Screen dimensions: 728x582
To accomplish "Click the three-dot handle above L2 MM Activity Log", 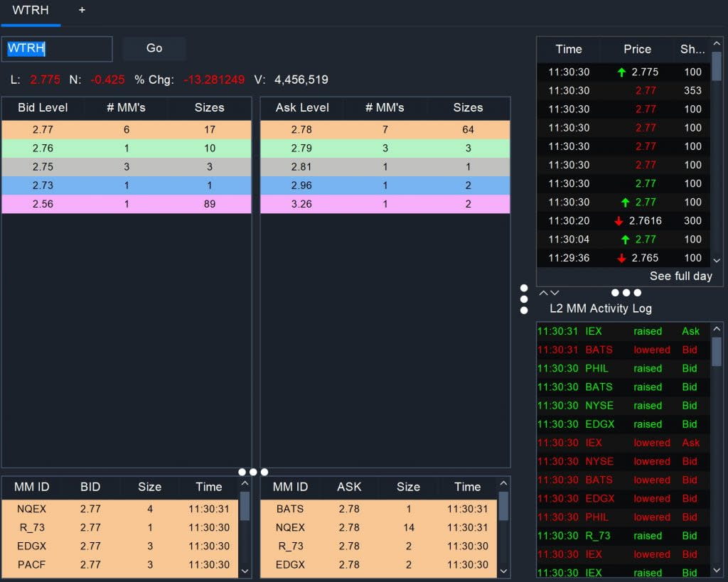I will [626, 293].
